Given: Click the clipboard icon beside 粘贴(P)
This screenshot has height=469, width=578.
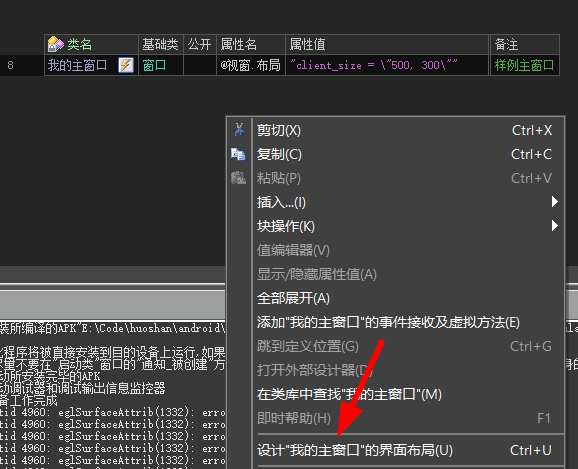Looking at the screenshot, I should (238, 178).
